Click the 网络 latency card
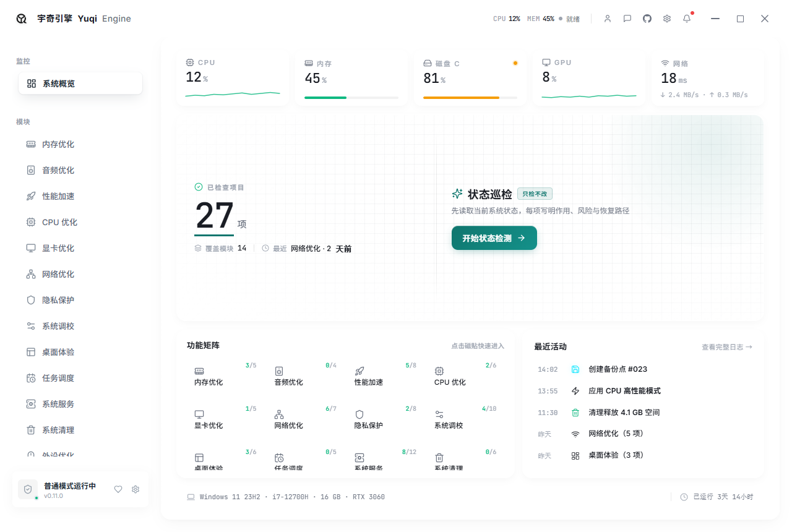Viewport: 792px width, 532px height. coord(708,79)
